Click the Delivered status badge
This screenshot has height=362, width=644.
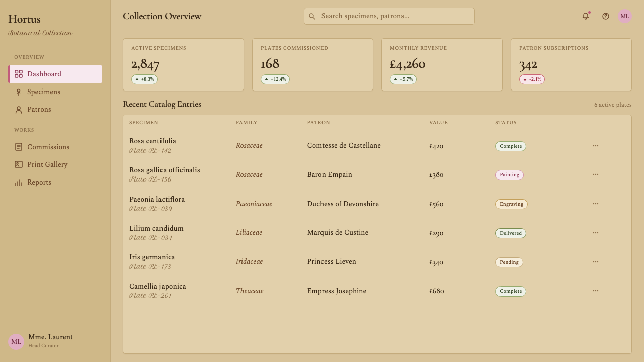click(x=511, y=233)
